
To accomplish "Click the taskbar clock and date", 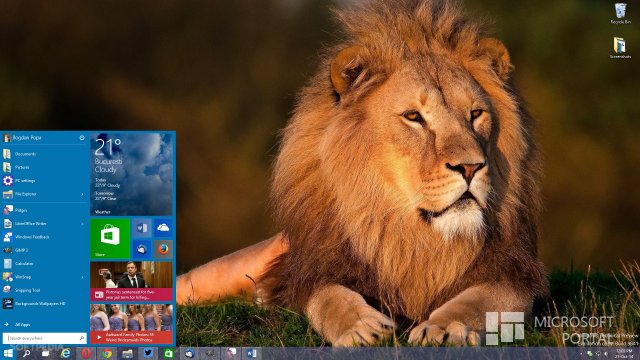I will point(624,353).
